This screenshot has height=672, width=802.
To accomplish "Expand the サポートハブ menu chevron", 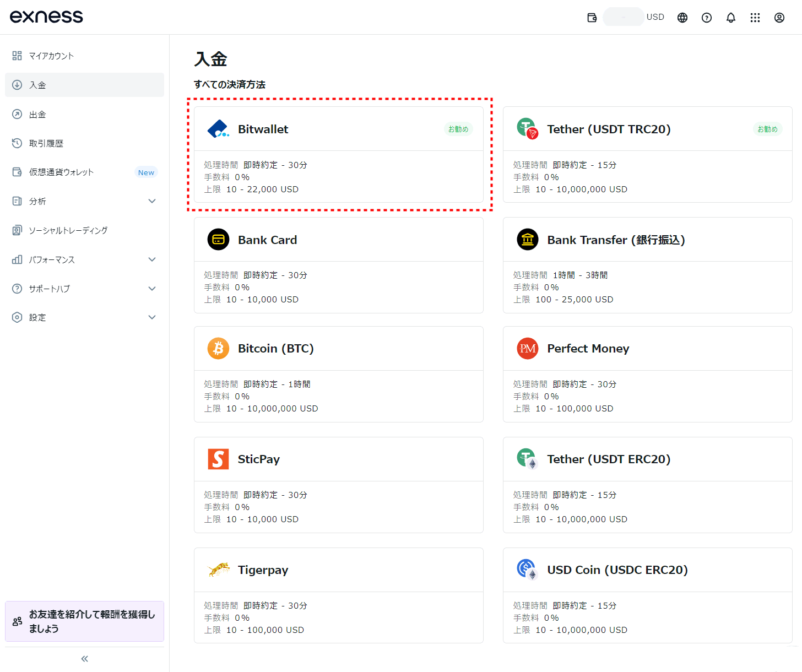I will 152,289.
